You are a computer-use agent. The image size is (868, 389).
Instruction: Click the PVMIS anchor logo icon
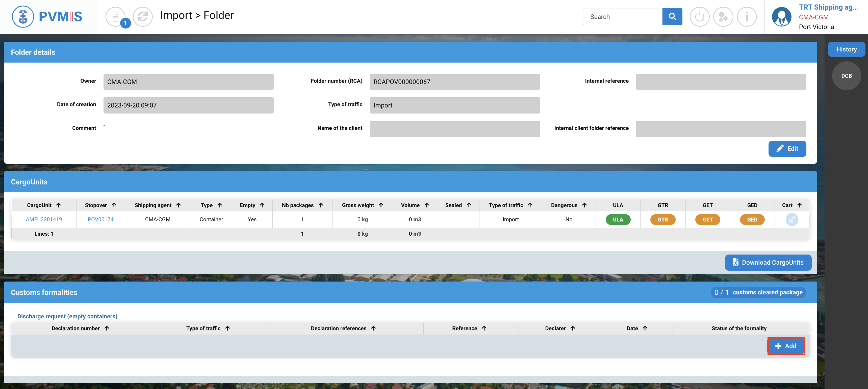(22, 16)
